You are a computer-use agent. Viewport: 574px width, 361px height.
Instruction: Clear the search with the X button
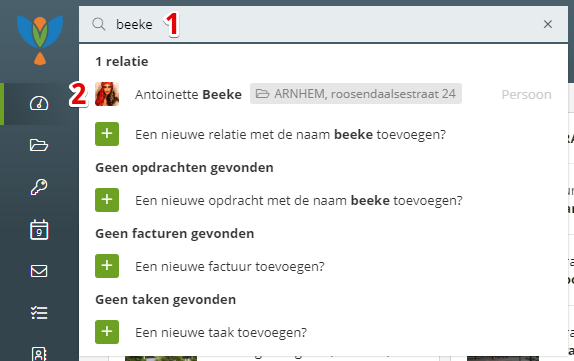click(x=548, y=24)
